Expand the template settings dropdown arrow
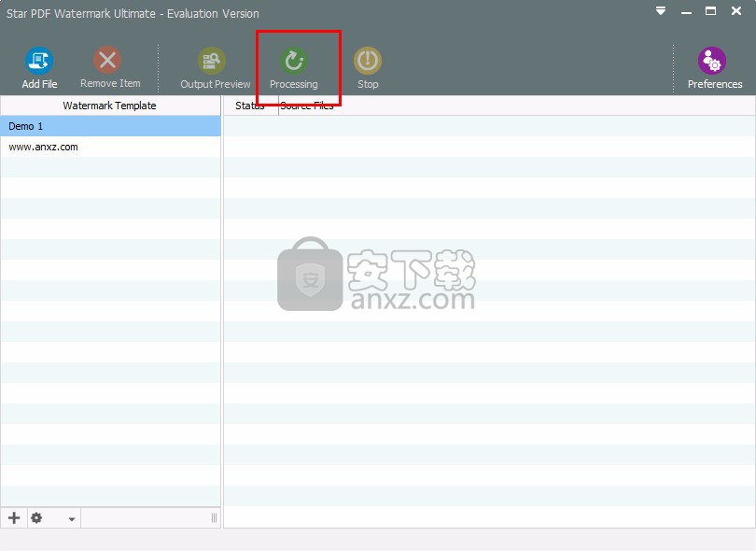Viewport: 756px width, 551px height. pyautogui.click(x=71, y=519)
